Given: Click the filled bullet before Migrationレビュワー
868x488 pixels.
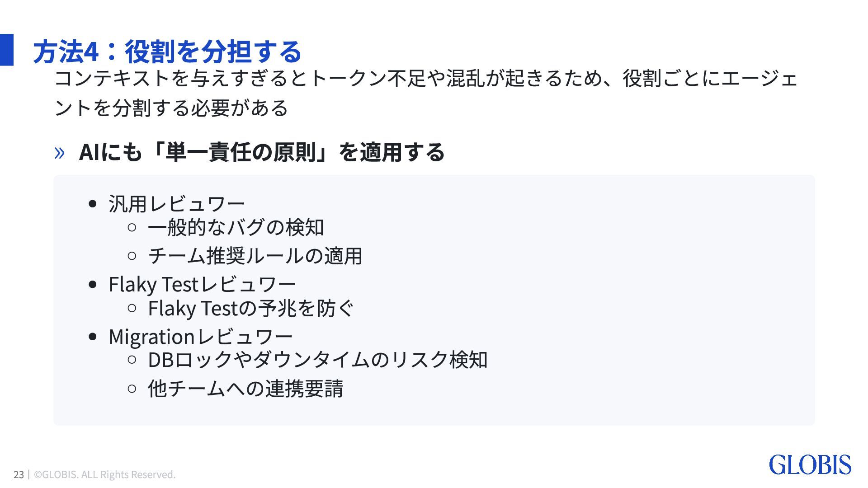Looking at the screenshot, I should point(93,337).
